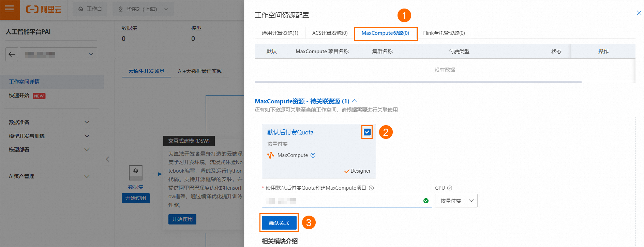Click the MaxCompute product icon
Image resolution: width=644 pixels, height=247 pixels.
click(271, 155)
